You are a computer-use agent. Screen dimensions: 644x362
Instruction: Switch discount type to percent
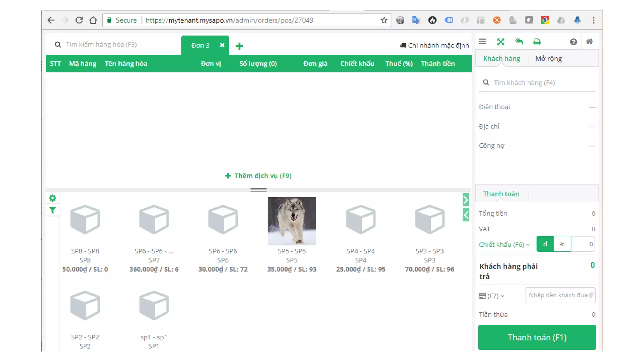coord(562,244)
